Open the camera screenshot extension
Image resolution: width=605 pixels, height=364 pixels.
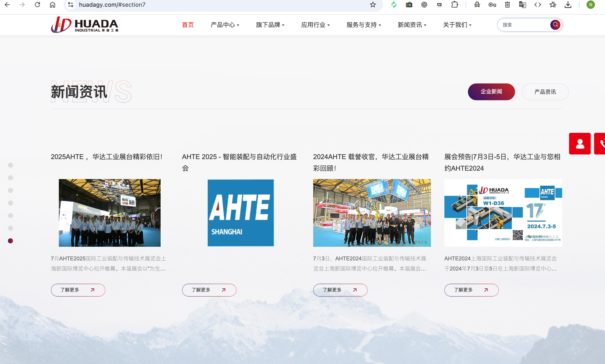[x=409, y=5]
